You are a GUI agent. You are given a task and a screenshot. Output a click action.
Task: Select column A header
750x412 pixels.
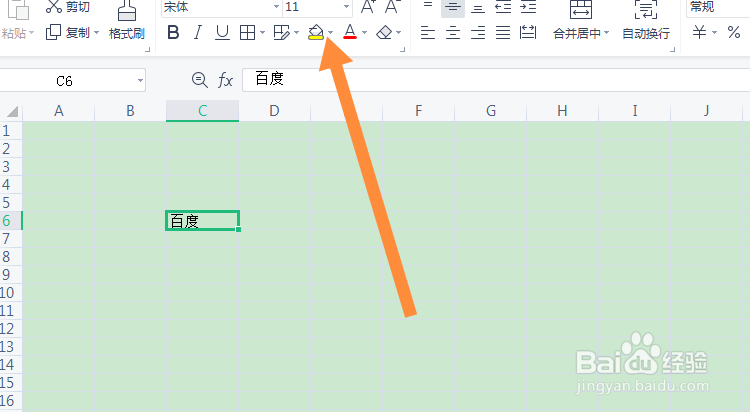(58, 111)
